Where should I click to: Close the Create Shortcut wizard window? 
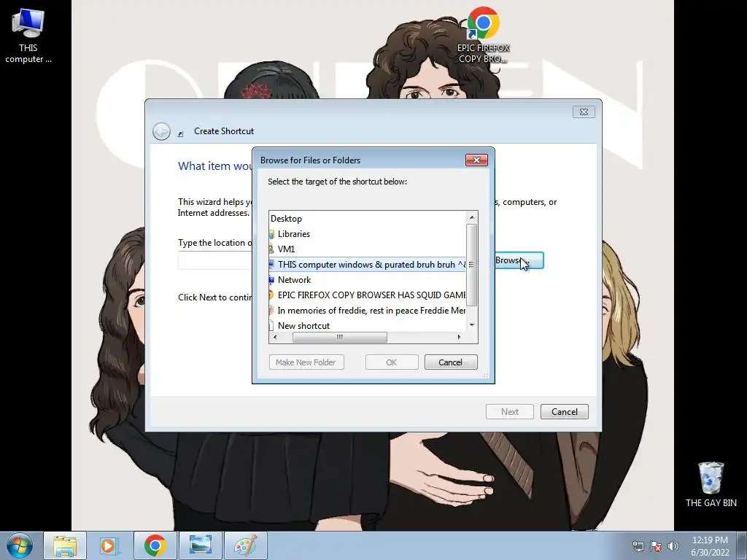pos(584,112)
